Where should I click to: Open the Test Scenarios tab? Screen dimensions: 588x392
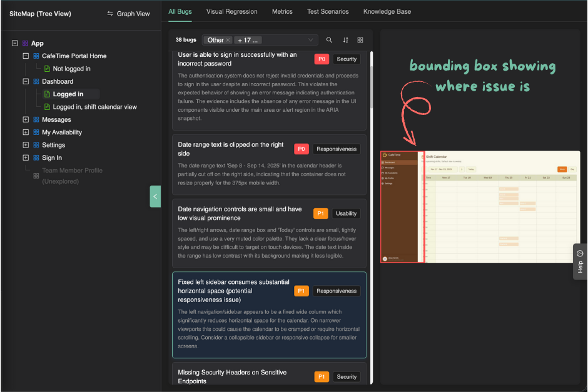point(328,11)
